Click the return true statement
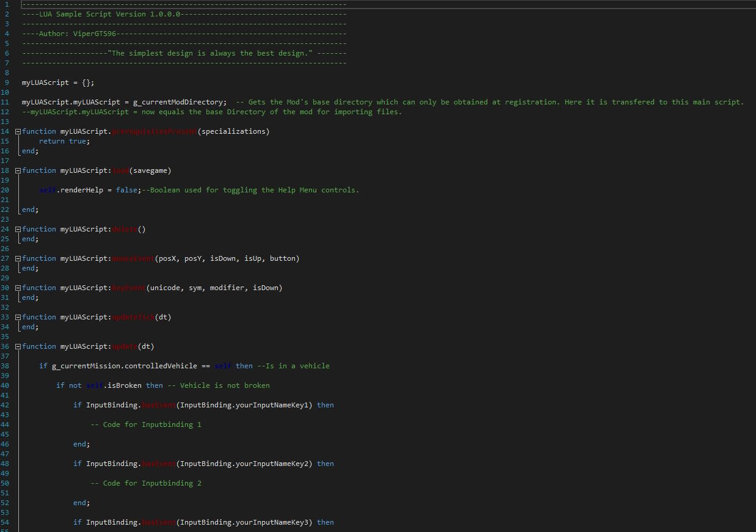The height and width of the screenshot is (532, 756). tap(64, 141)
